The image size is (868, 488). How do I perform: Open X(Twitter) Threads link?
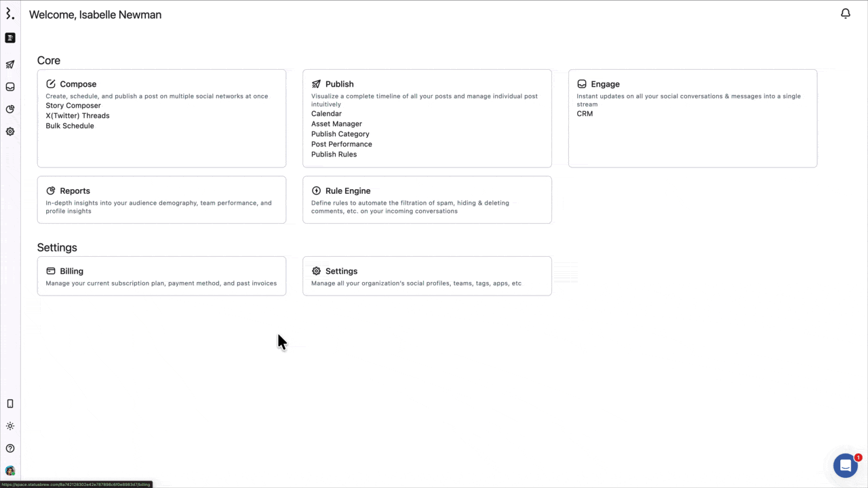77,116
